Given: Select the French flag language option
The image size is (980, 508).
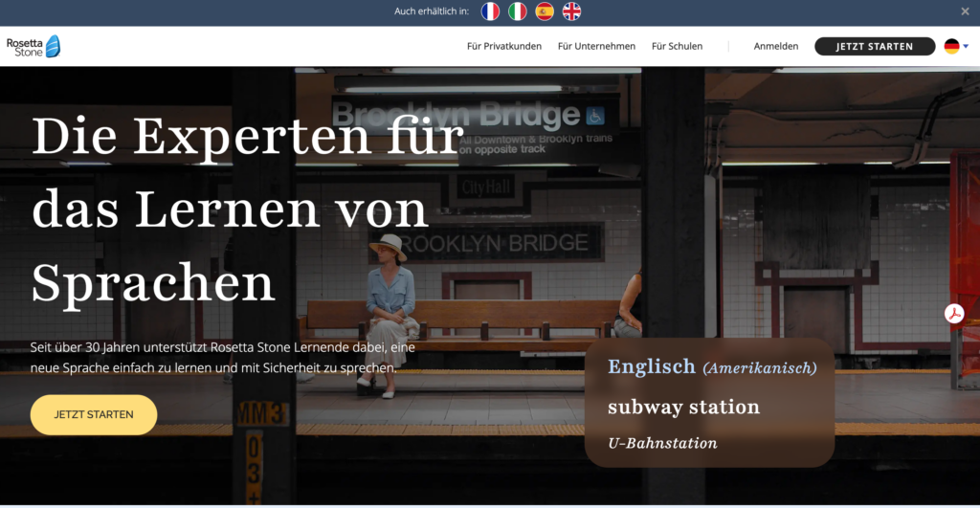Looking at the screenshot, I should pos(490,11).
